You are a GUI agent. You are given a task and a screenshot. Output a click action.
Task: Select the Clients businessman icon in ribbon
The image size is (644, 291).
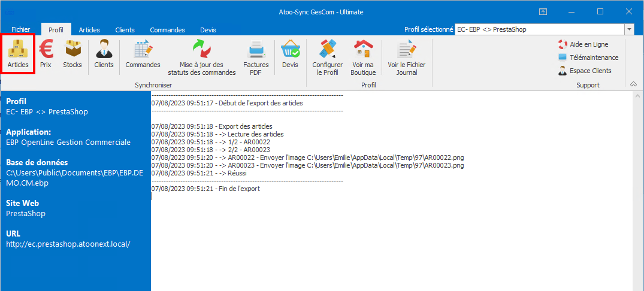click(104, 54)
